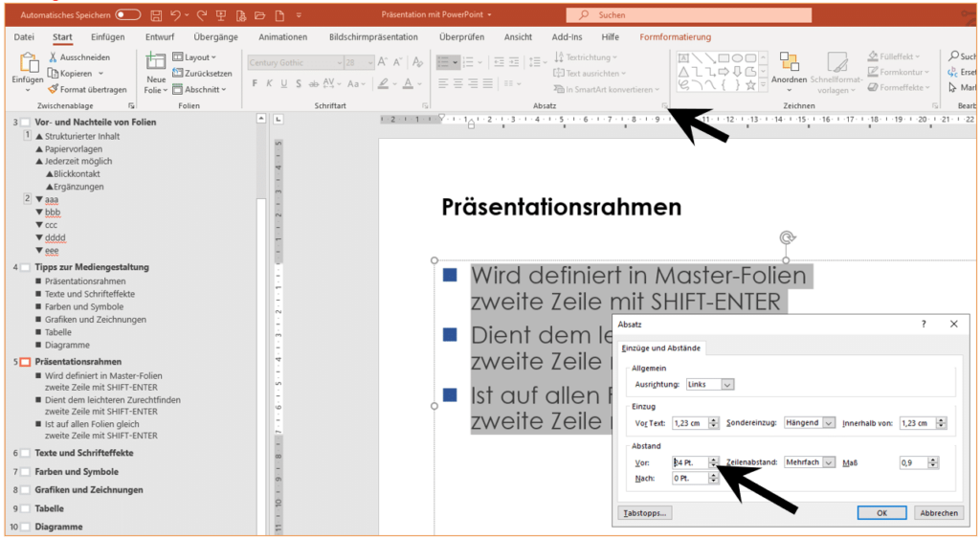Click Format übertragen paintbrush

pyautogui.click(x=87, y=89)
